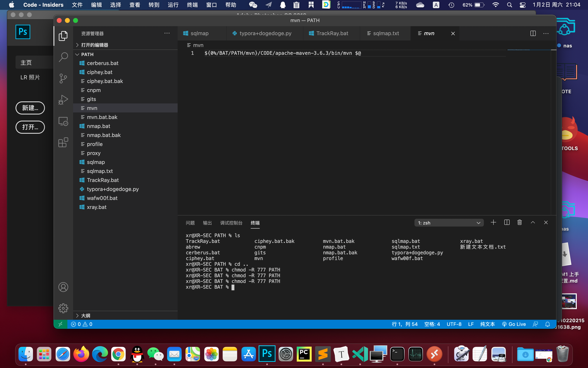Open the Manage gear icon
The height and width of the screenshot is (368, 588).
(x=63, y=308)
